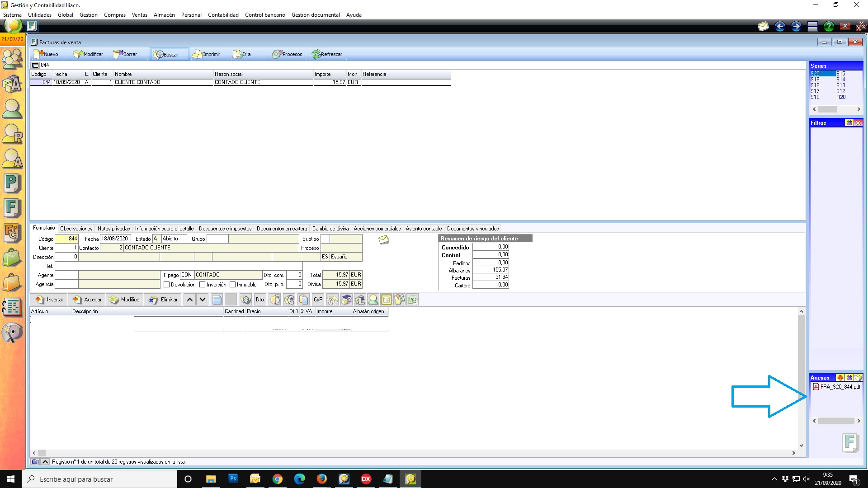
Task: Open the customers group icon in sidebar
Action: (x=12, y=58)
